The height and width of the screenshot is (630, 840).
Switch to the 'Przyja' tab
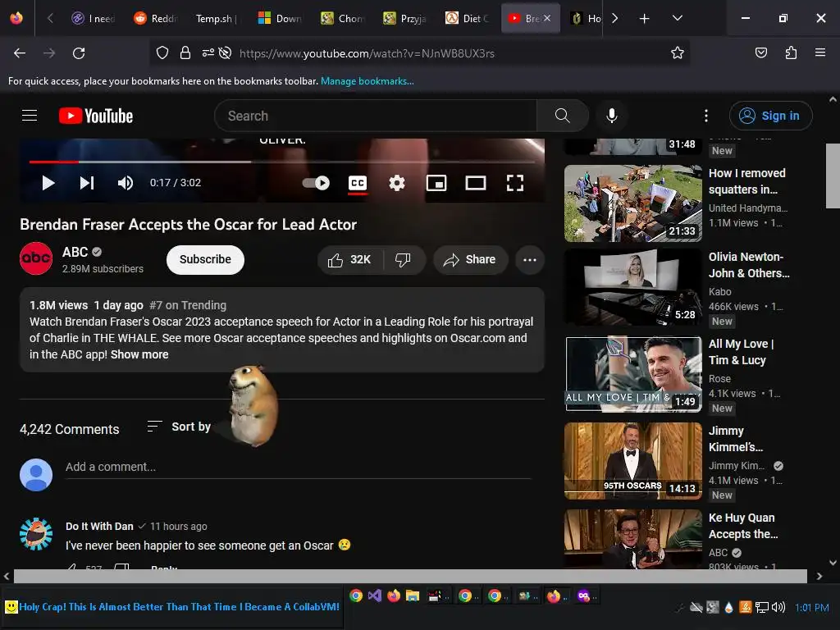(405, 18)
